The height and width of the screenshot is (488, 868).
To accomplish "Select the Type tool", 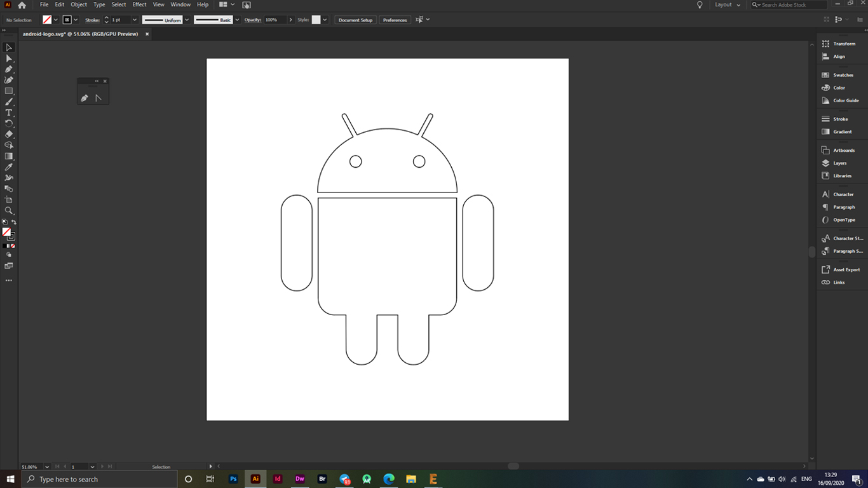I will (9, 112).
